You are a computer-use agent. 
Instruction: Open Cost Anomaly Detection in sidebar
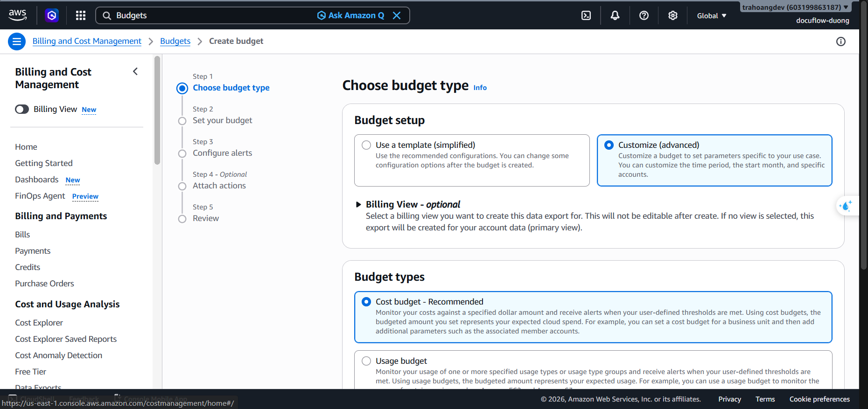pos(58,355)
